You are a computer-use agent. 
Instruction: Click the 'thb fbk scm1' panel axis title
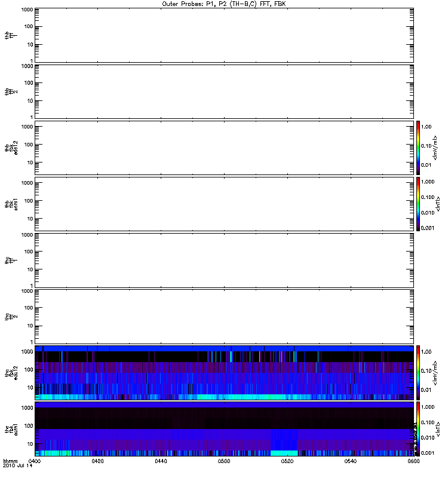click(x=11, y=204)
